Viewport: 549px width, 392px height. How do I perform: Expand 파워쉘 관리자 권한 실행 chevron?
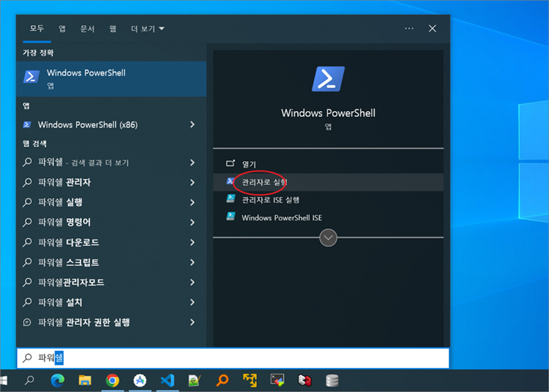192,322
